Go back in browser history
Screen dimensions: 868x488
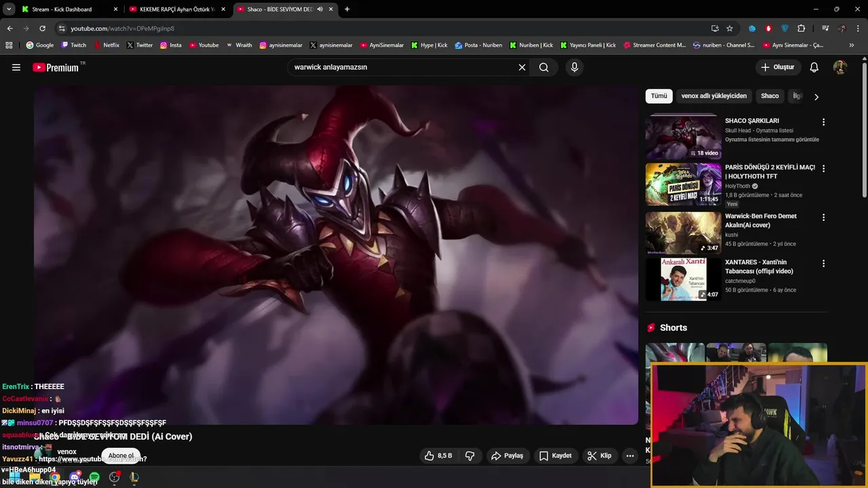9,28
